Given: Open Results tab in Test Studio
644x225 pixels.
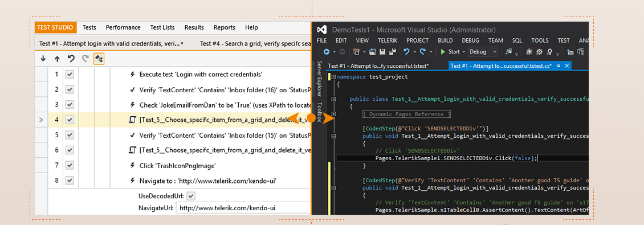Looking at the screenshot, I should pos(194,27).
